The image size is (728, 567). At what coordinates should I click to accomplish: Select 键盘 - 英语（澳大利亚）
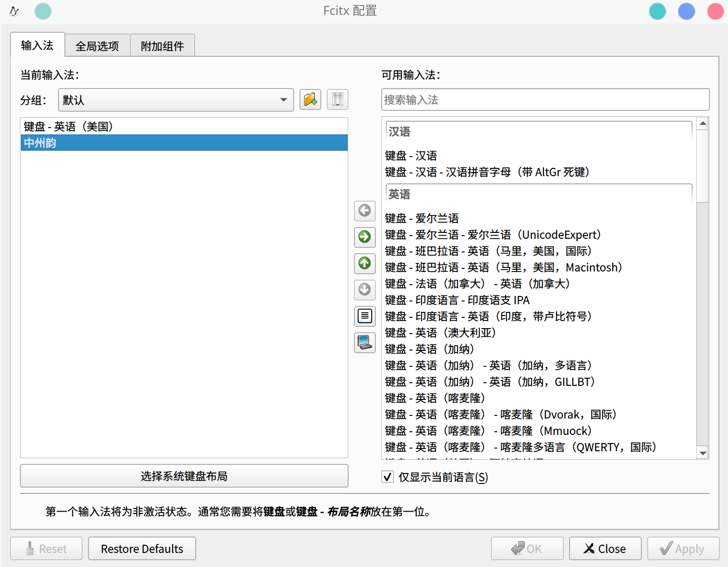click(x=539, y=333)
